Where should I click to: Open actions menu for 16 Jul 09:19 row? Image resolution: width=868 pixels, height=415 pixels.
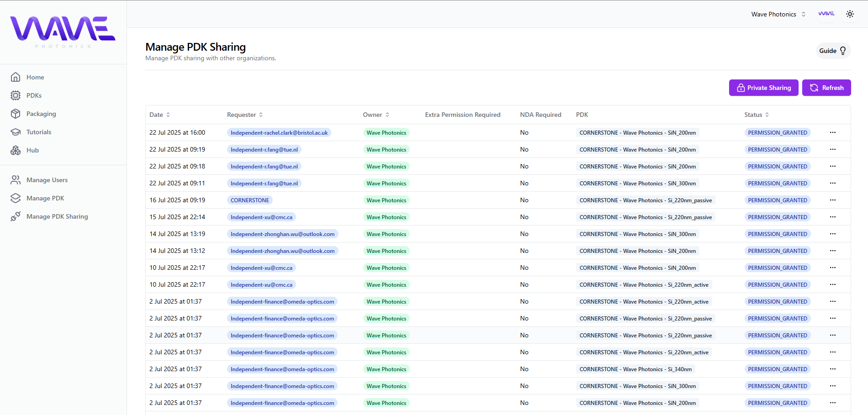tap(833, 200)
